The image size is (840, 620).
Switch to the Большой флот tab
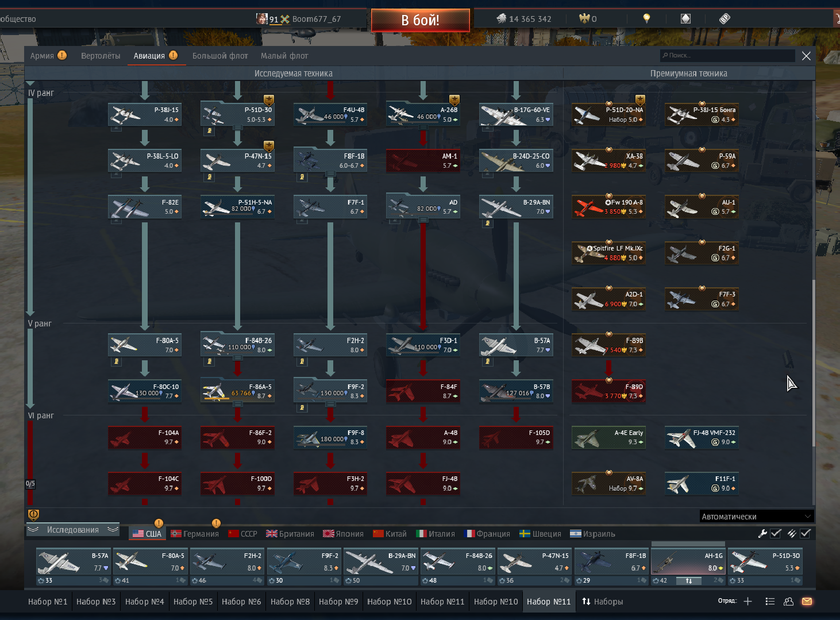220,55
